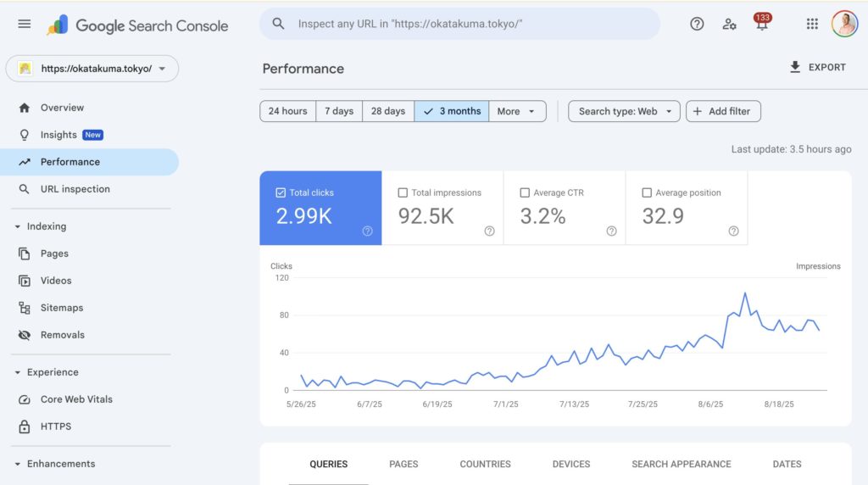This screenshot has width=868, height=485.
Task: Click the 32.9 average position value
Action: [663, 216]
